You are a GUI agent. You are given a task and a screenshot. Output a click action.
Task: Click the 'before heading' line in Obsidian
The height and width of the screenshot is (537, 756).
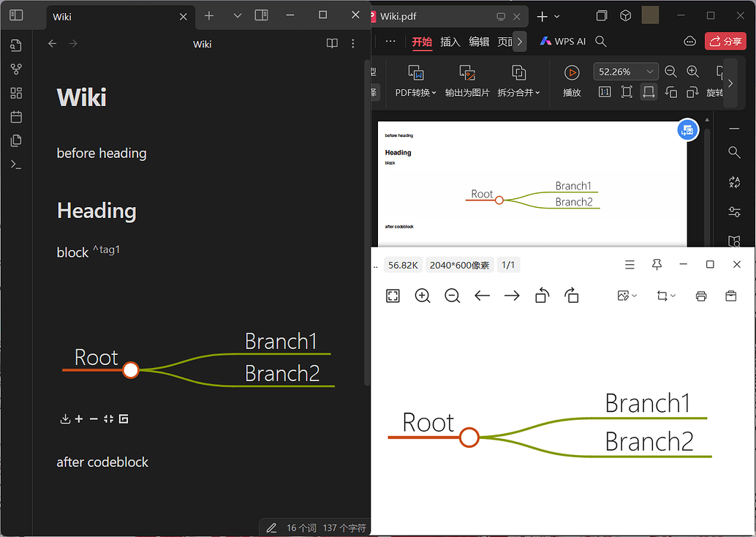[102, 154]
